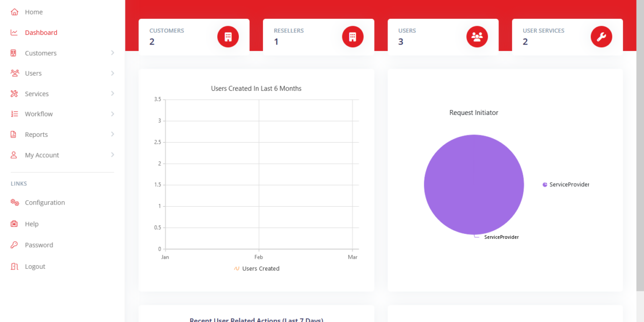Open the My Account menu item
Image resolution: width=644 pixels, height=322 pixels.
[x=42, y=155]
